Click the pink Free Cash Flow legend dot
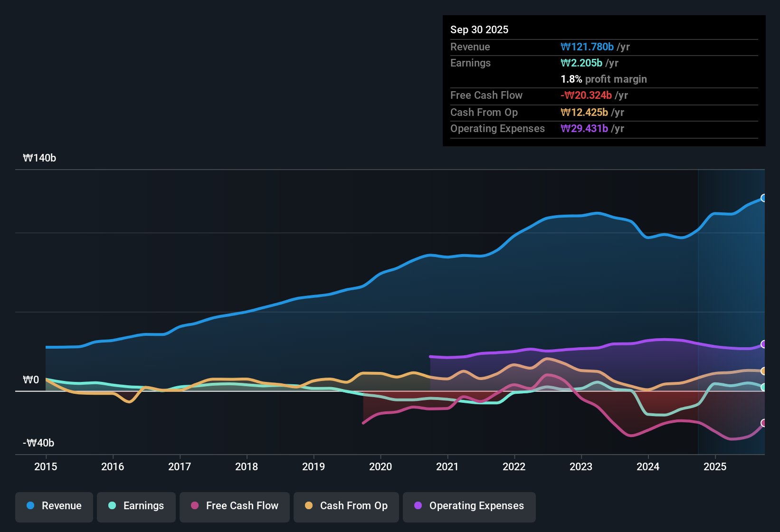Image resolution: width=780 pixels, height=532 pixels. pyautogui.click(x=194, y=506)
